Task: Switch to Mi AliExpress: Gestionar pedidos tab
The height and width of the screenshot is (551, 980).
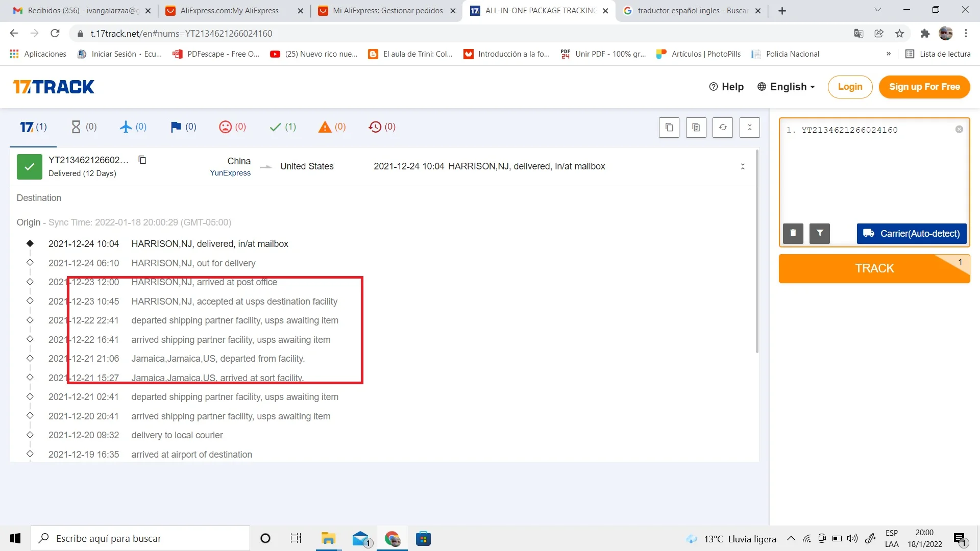Action: point(387,11)
